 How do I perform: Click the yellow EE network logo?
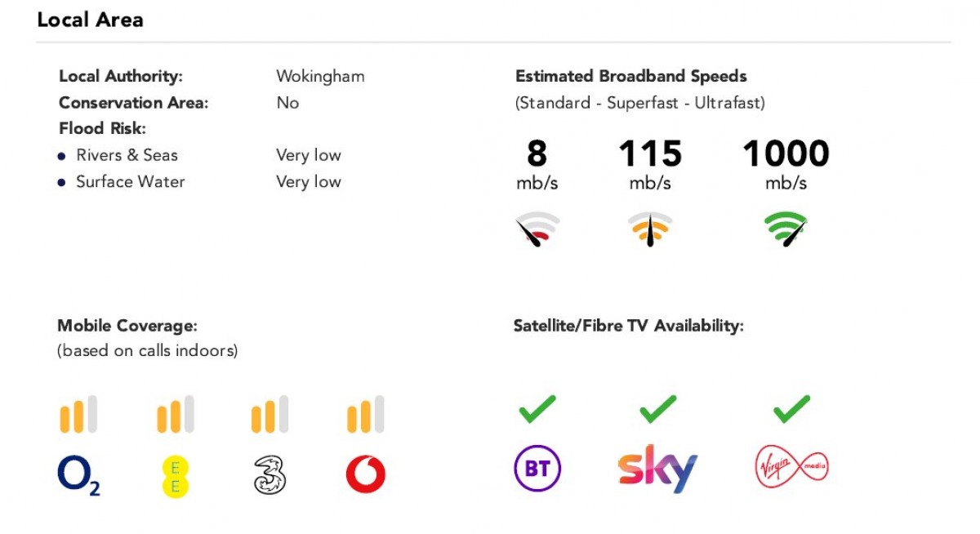[x=175, y=477]
